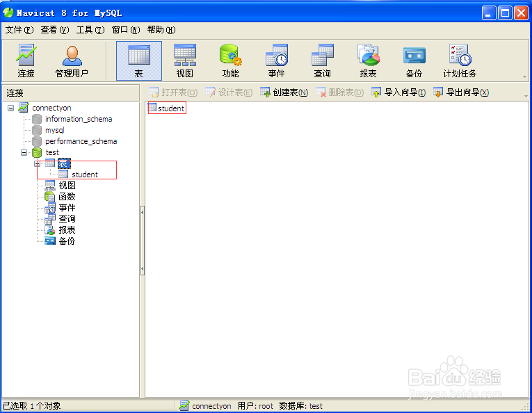The width and height of the screenshot is (532, 413).
Task: Select 查询 node in tree
Action: 67,219
